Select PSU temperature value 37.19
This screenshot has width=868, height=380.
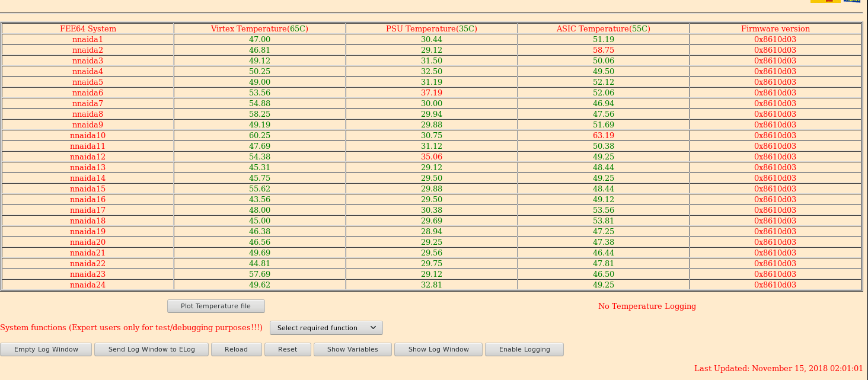click(432, 92)
